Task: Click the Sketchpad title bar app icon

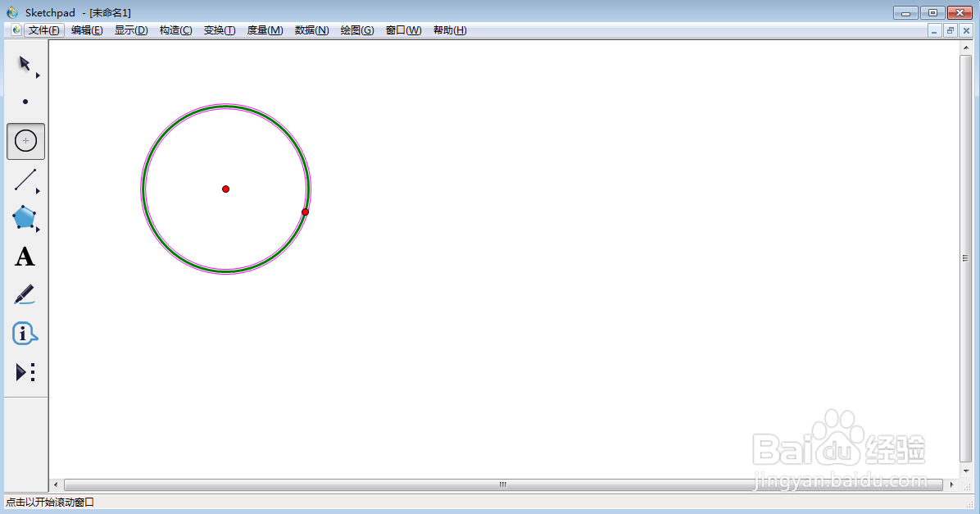Action: tap(12, 11)
